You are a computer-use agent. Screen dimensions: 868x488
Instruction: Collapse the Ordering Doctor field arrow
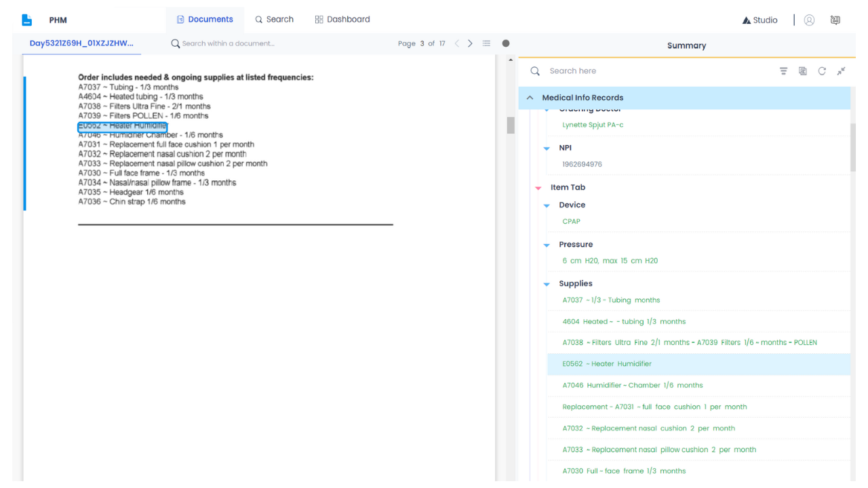547,110
